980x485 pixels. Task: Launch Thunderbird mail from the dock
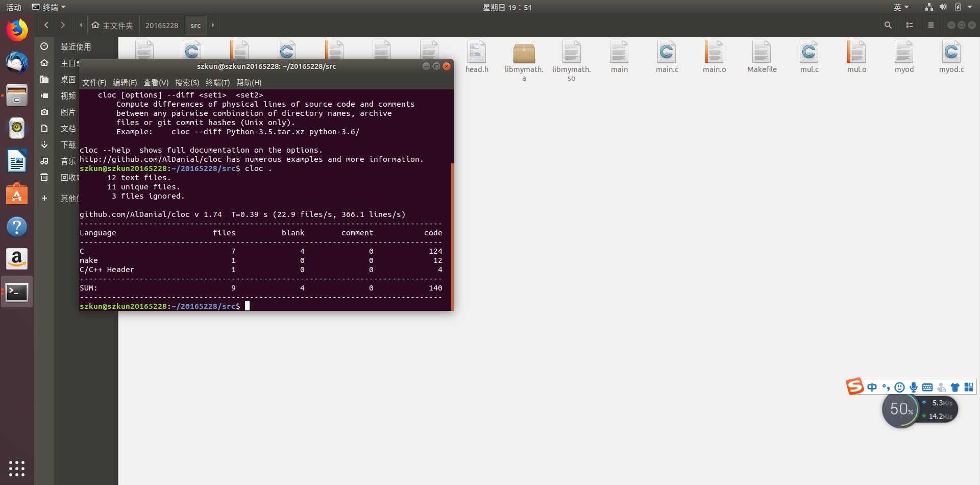pyautogui.click(x=17, y=63)
